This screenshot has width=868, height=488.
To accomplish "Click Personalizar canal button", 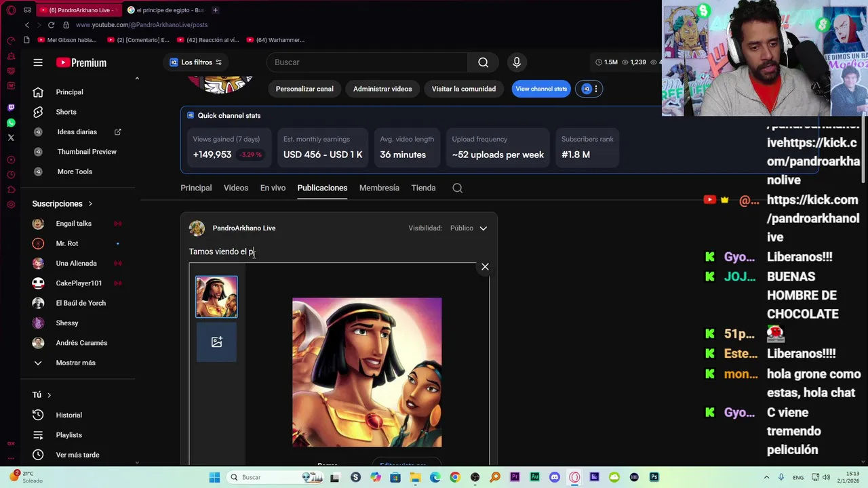I will click(x=304, y=89).
